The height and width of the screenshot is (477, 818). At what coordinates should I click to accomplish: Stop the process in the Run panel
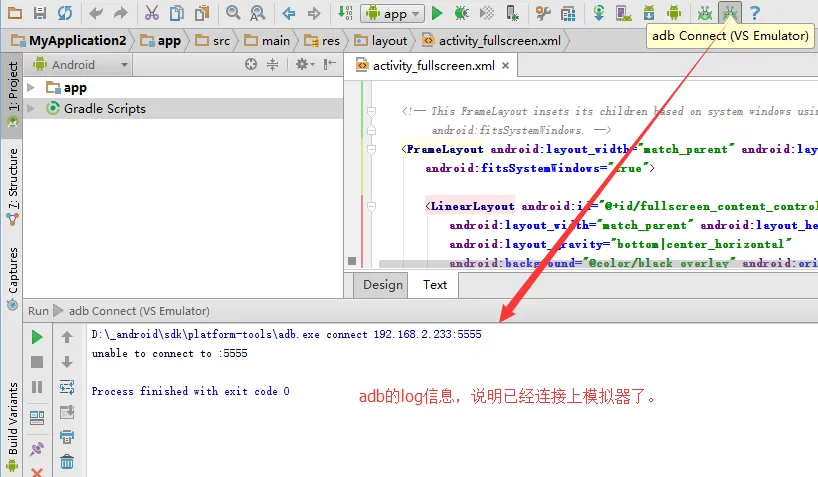coord(37,362)
